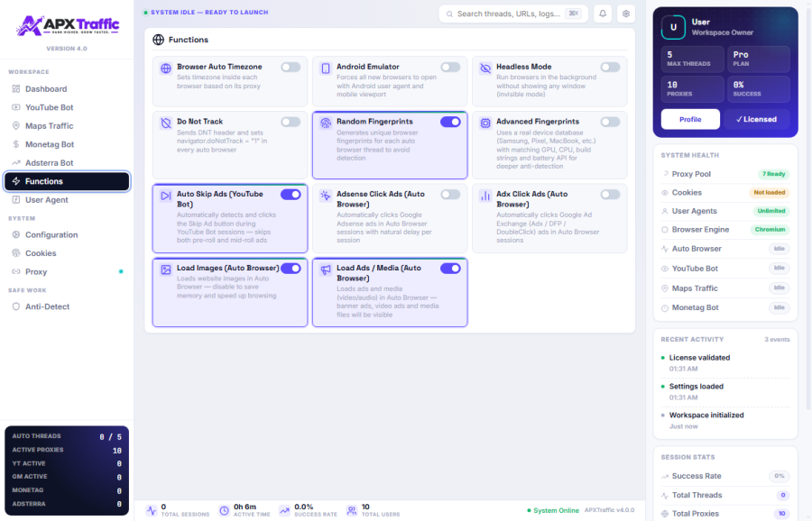Open Configuration under System

click(x=67, y=234)
